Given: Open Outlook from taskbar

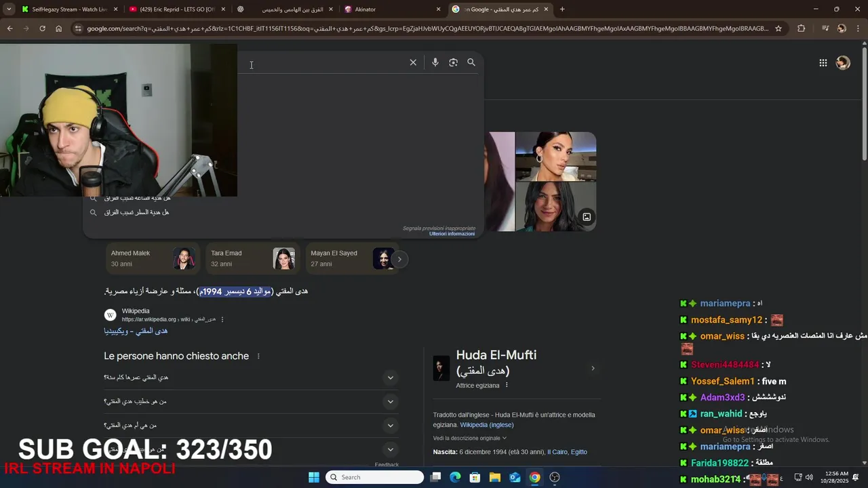Looking at the screenshot, I should [x=515, y=477].
